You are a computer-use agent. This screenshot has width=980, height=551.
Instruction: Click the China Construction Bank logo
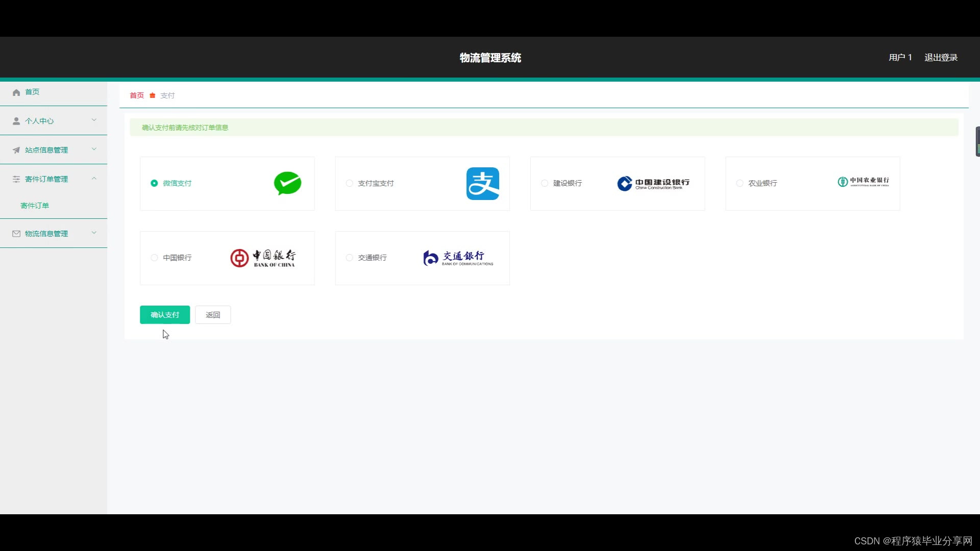pos(653,184)
